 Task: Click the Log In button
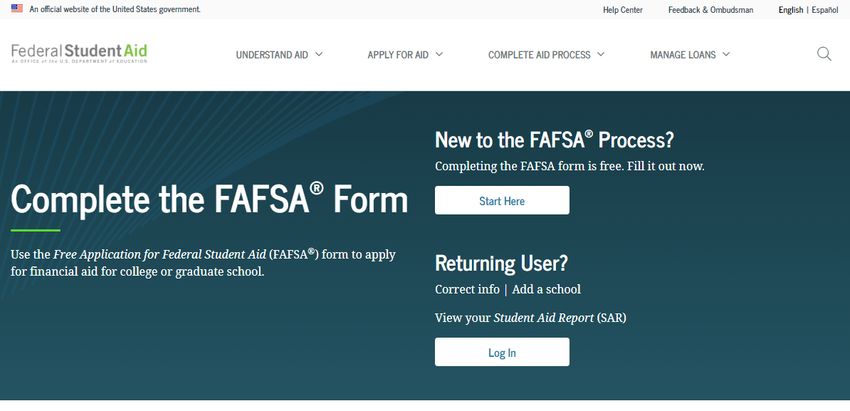pos(502,352)
